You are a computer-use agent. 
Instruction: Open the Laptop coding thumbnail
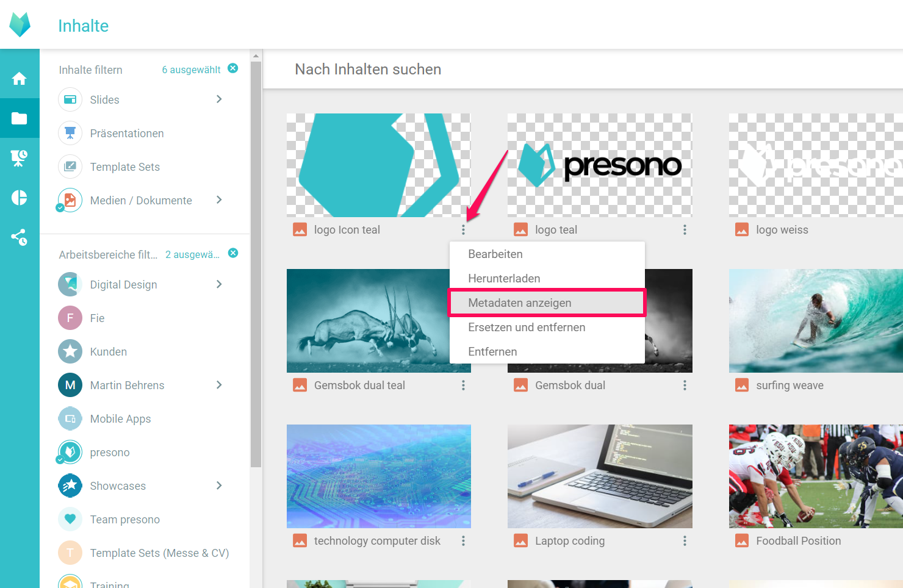pyautogui.click(x=600, y=476)
